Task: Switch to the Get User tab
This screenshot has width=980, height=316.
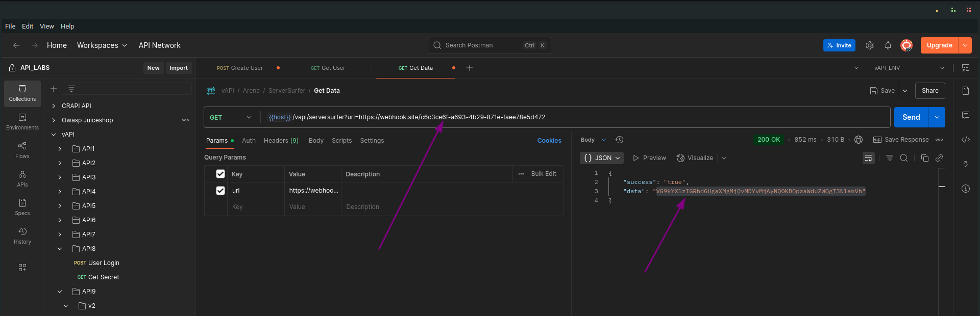Action: pyautogui.click(x=328, y=68)
